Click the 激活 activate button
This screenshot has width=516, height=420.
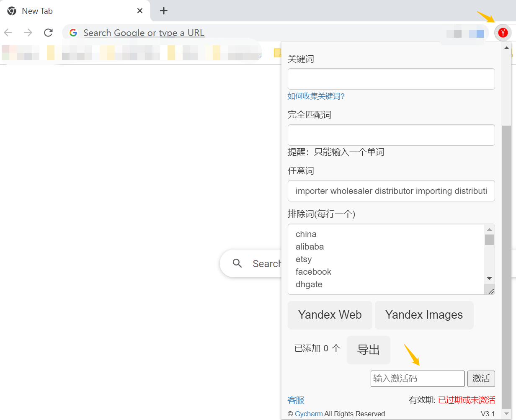[x=481, y=379]
